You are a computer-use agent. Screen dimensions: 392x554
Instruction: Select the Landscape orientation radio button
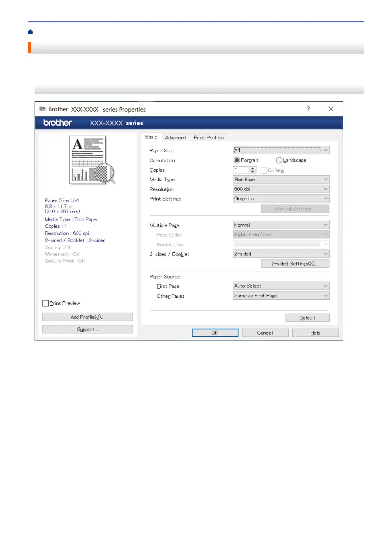(x=279, y=160)
